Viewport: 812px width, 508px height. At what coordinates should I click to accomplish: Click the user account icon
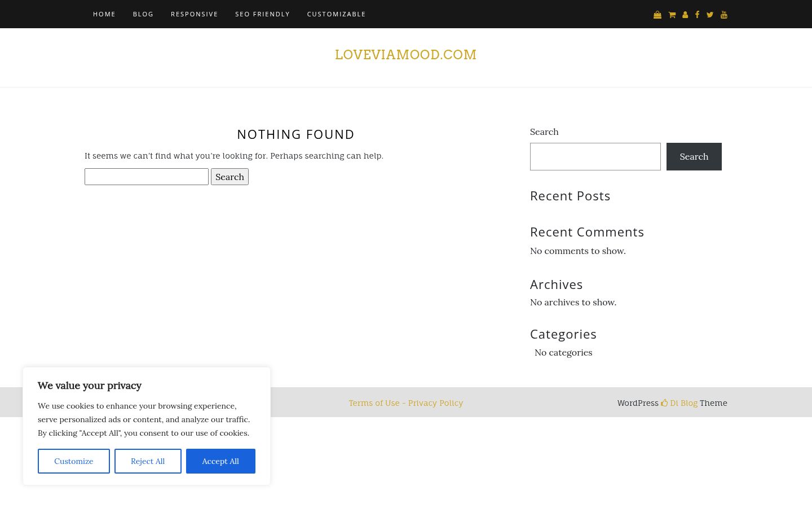coord(685,15)
